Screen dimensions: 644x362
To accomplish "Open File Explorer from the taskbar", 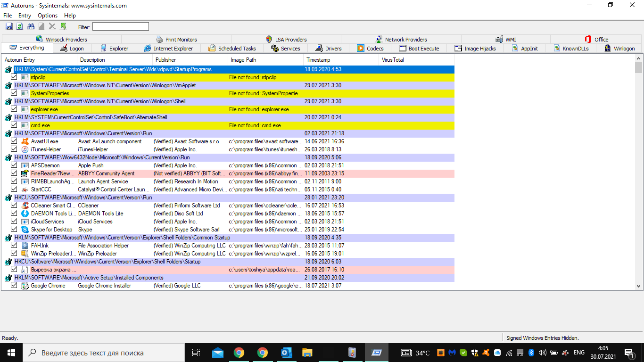I will tap(307, 353).
